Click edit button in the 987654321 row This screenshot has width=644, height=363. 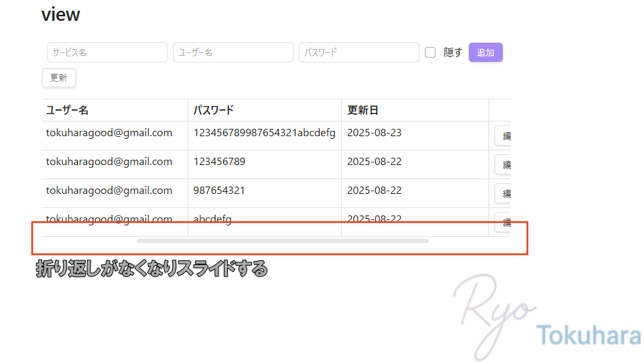pos(504,194)
